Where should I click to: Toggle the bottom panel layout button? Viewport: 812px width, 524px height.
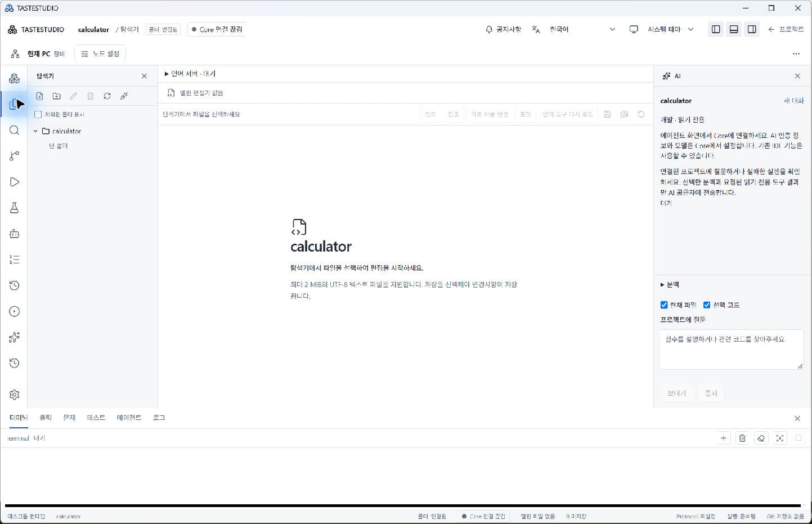tap(734, 29)
